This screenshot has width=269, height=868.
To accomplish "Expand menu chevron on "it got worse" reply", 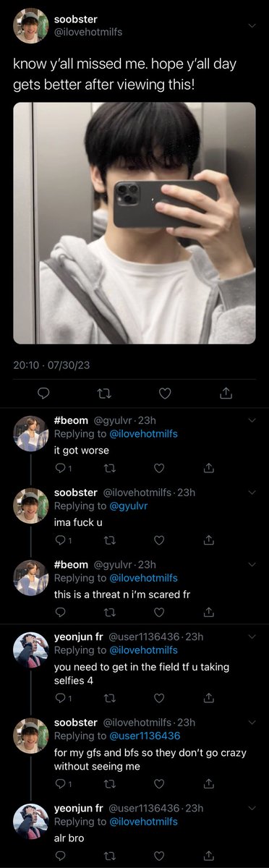I will point(252,420).
